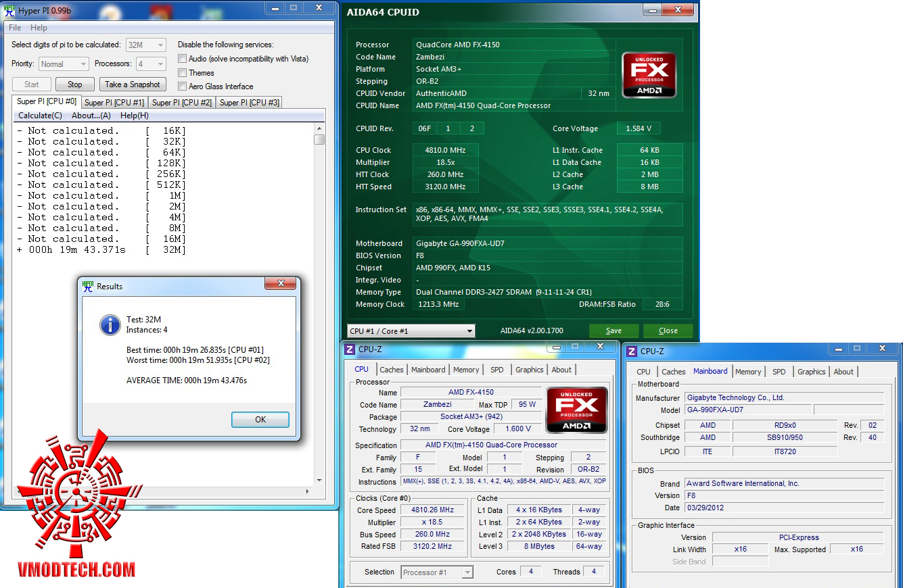Image resolution: width=903 pixels, height=588 pixels.
Task: Click the Core Voltage value '1.584 V' in AIDA64
Action: click(x=639, y=128)
